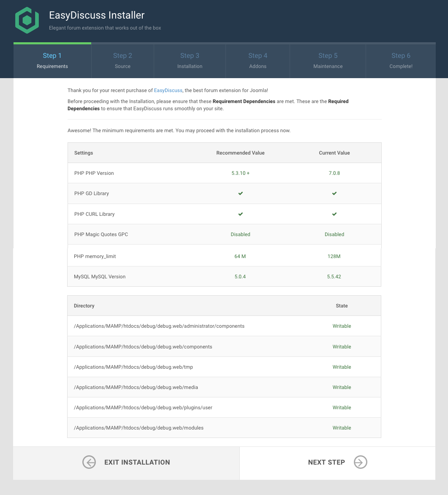The image size is (448, 495).
Task: Go to the Step 2 Source tab
Action: 122,60
